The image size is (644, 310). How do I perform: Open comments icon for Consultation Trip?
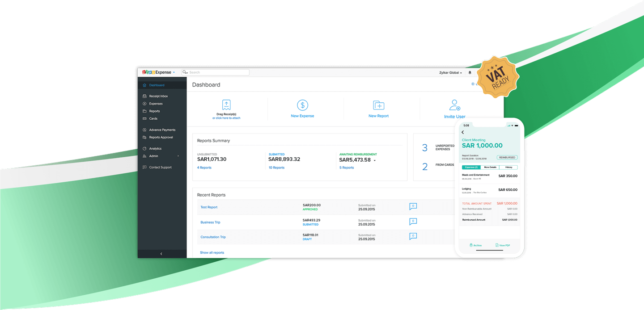pos(413,236)
